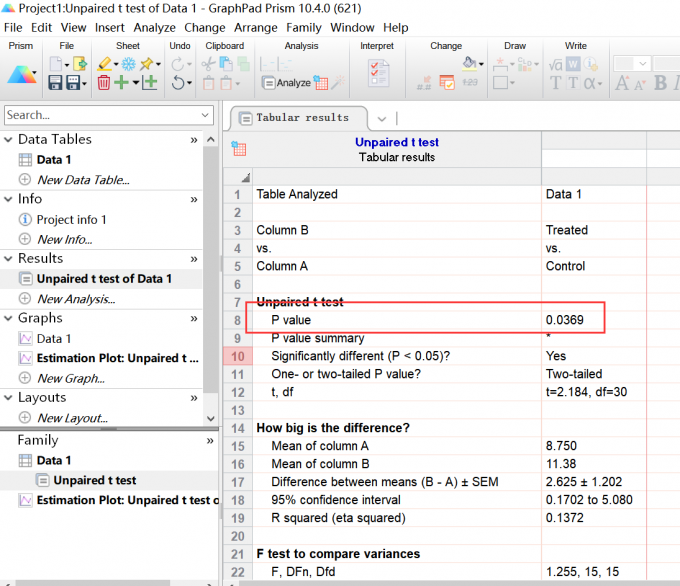The width and height of the screenshot is (680, 586).
Task: Open the search box dropdown arrow
Action: (204, 115)
